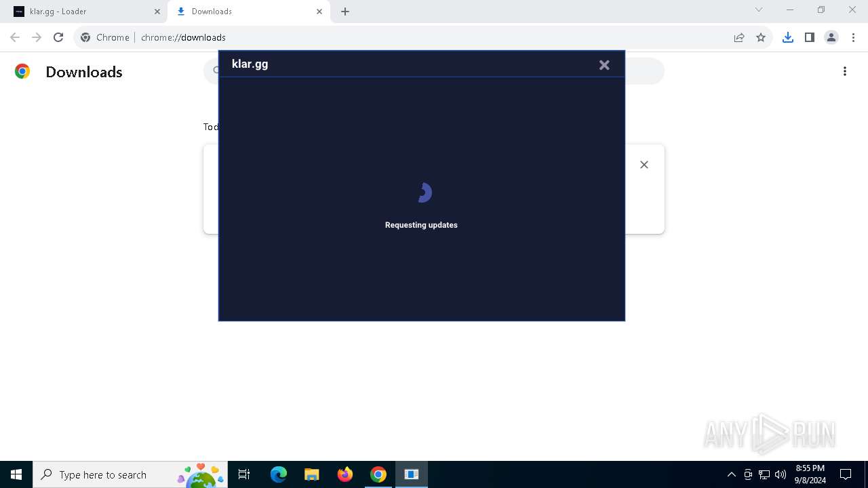The height and width of the screenshot is (488, 868).
Task: Open Windows Start menu
Action: (16, 474)
